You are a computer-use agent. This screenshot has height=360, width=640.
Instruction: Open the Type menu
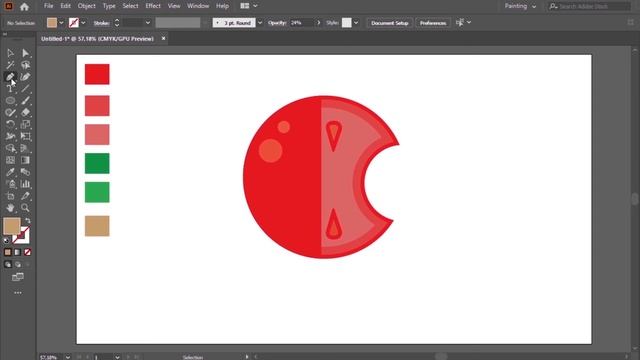point(109,6)
